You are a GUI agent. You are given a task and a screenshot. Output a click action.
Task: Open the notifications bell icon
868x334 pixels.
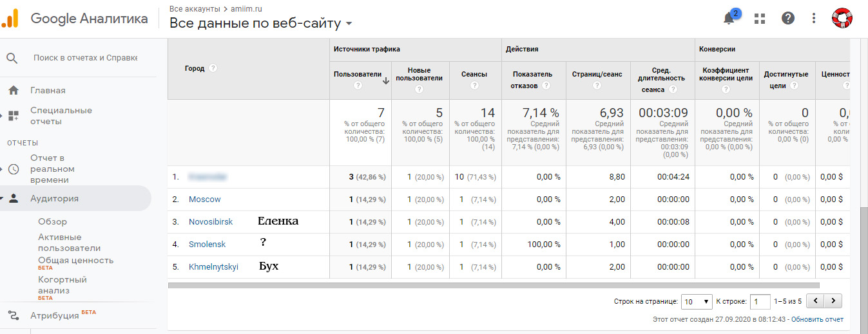729,19
